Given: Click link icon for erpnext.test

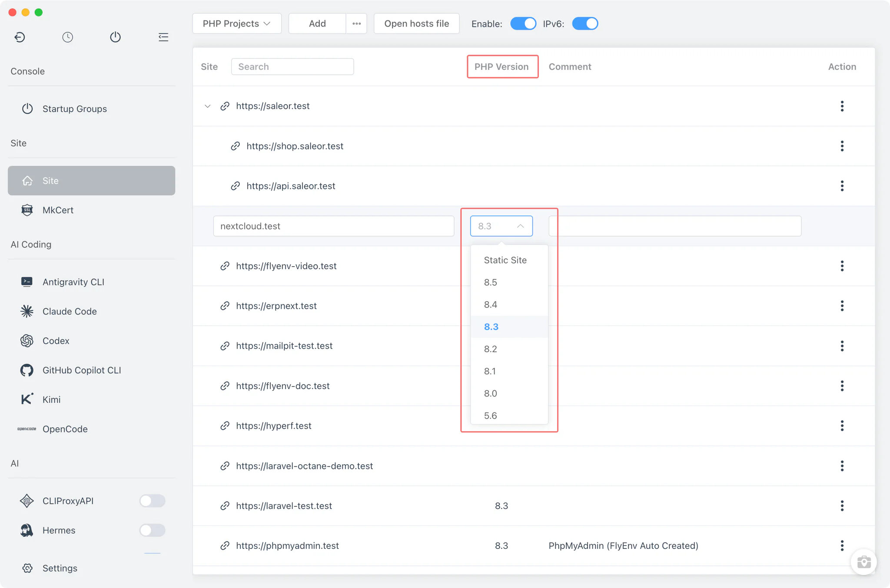Looking at the screenshot, I should coord(225,306).
